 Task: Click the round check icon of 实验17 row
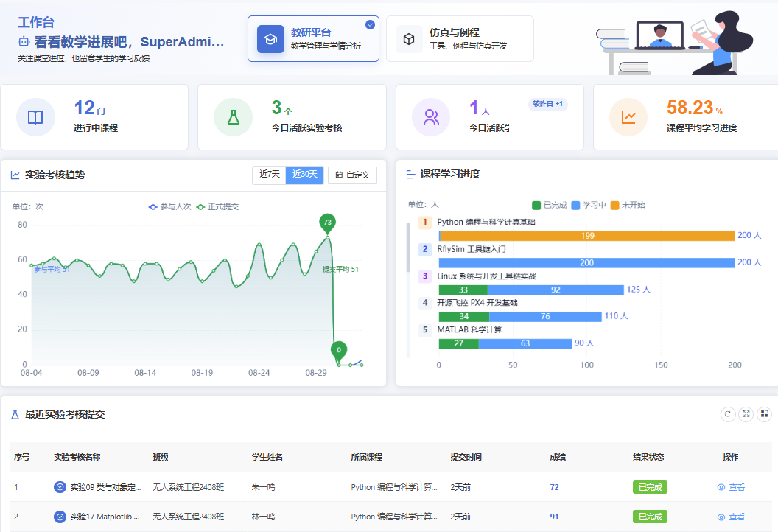coord(60,517)
